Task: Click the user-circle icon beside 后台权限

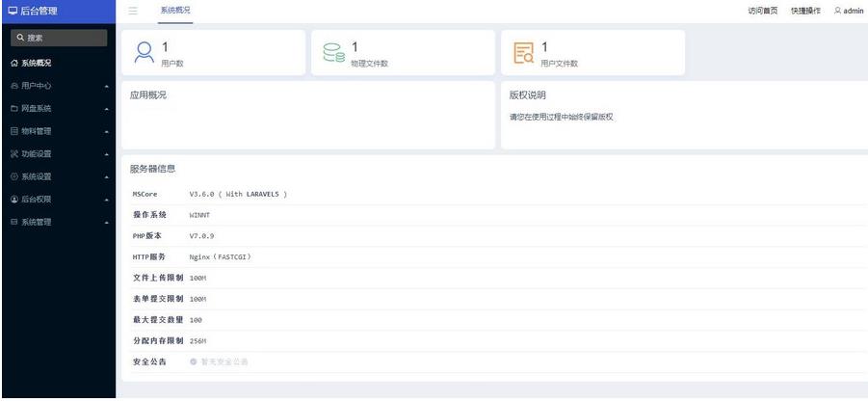Action: coord(15,200)
